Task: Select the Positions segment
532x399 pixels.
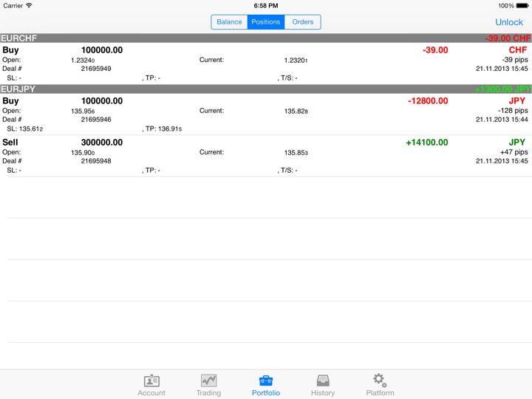Action: pos(266,22)
